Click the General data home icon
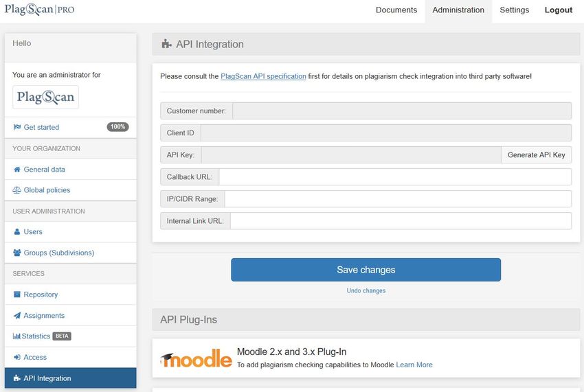Image resolution: width=584 pixels, height=392 pixels. point(16,170)
